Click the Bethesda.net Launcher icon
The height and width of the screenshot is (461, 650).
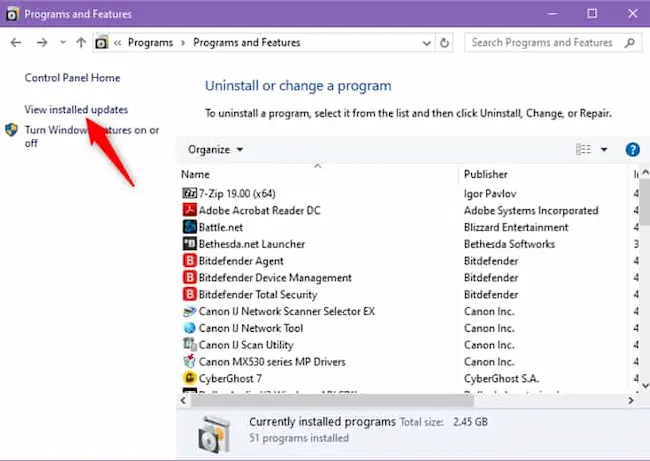point(189,244)
